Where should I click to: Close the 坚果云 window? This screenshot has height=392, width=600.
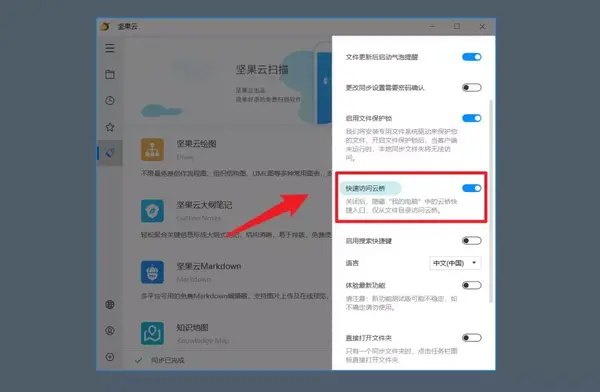[x=482, y=26]
